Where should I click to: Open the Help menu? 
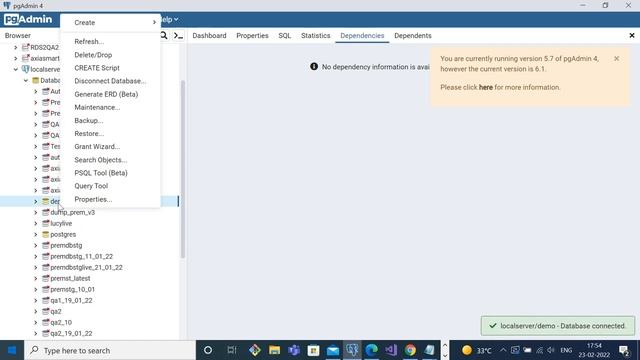(x=169, y=19)
